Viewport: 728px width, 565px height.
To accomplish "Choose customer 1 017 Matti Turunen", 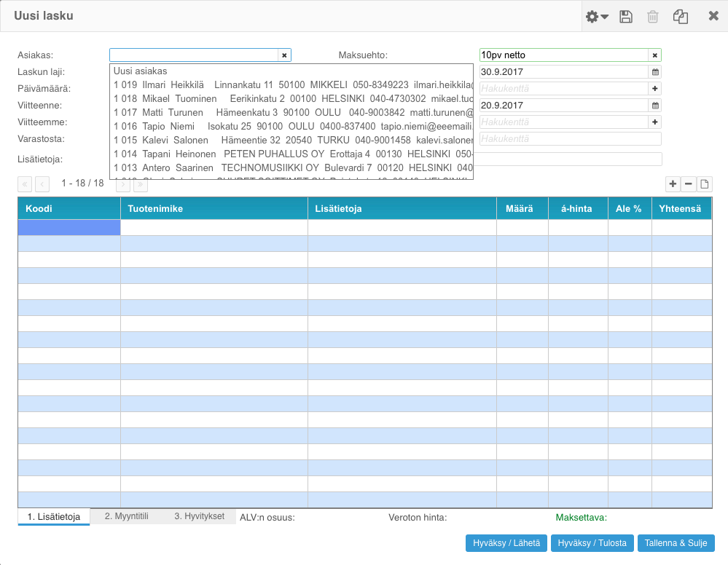I will (291, 113).
